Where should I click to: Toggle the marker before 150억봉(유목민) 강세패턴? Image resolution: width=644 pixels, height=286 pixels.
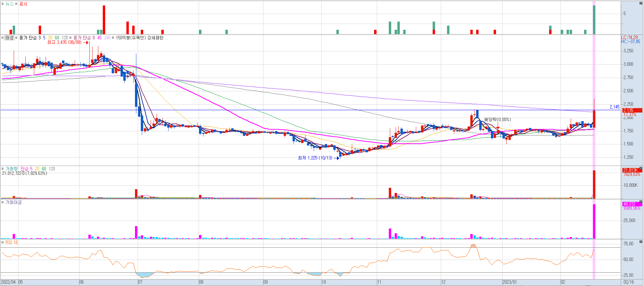point(113,38)
